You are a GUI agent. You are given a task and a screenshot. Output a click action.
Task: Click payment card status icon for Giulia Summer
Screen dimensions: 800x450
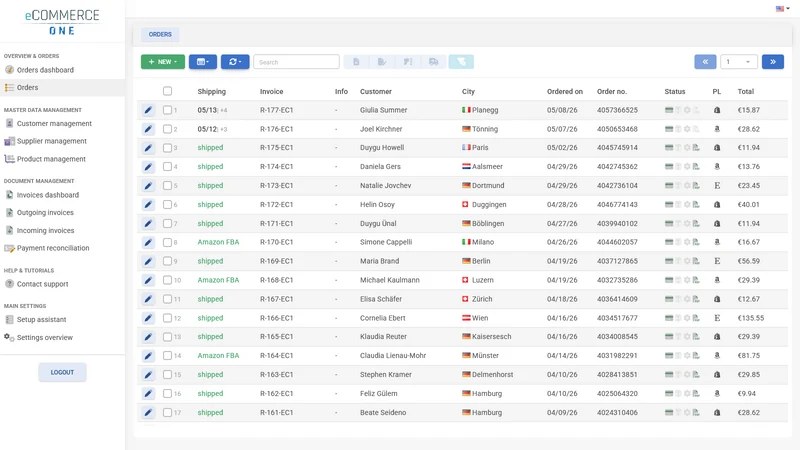669,110
